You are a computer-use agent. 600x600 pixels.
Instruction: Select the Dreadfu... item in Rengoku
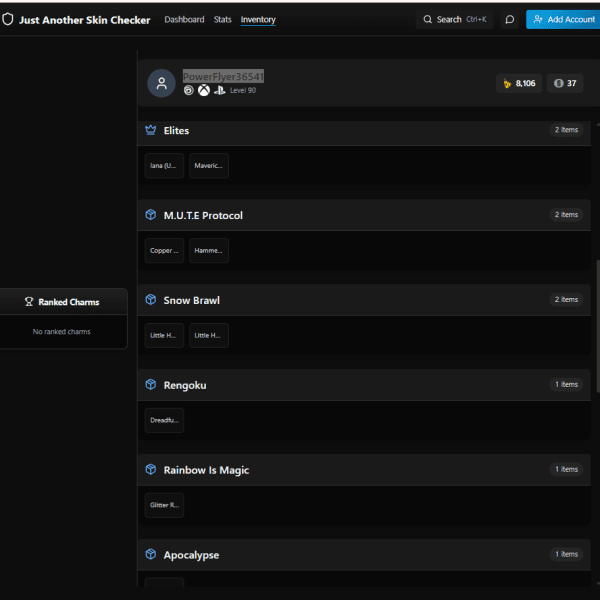tap(164, 420)
